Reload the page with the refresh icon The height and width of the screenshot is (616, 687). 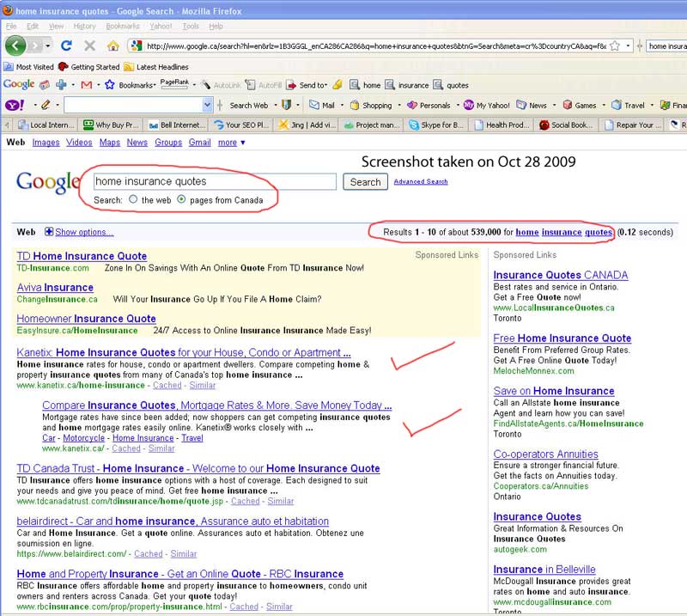point(66,45)
